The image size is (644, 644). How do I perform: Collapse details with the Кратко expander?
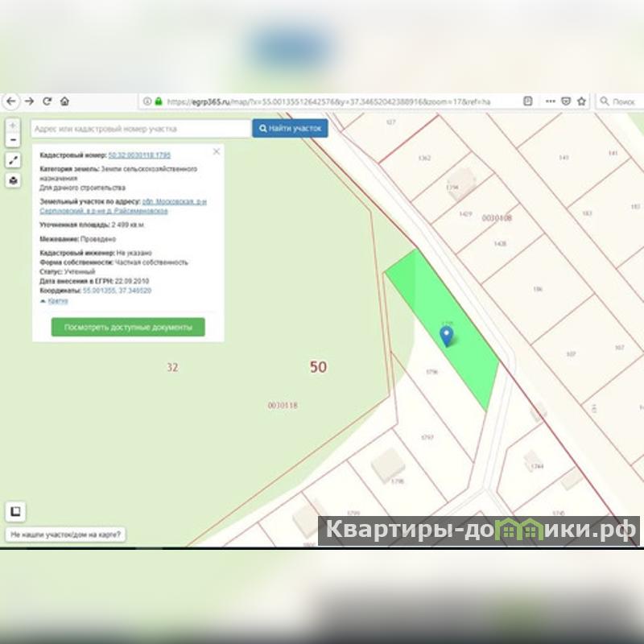click(55, 300)
